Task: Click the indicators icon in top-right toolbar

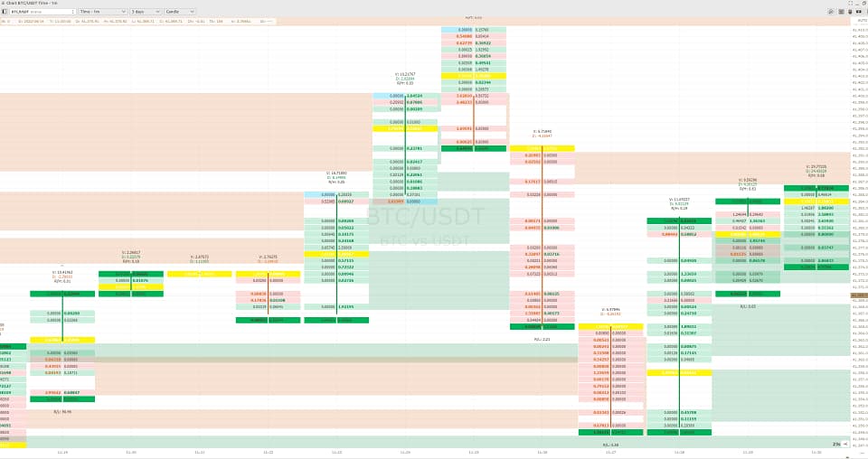Action: click(x=831, y=12)
